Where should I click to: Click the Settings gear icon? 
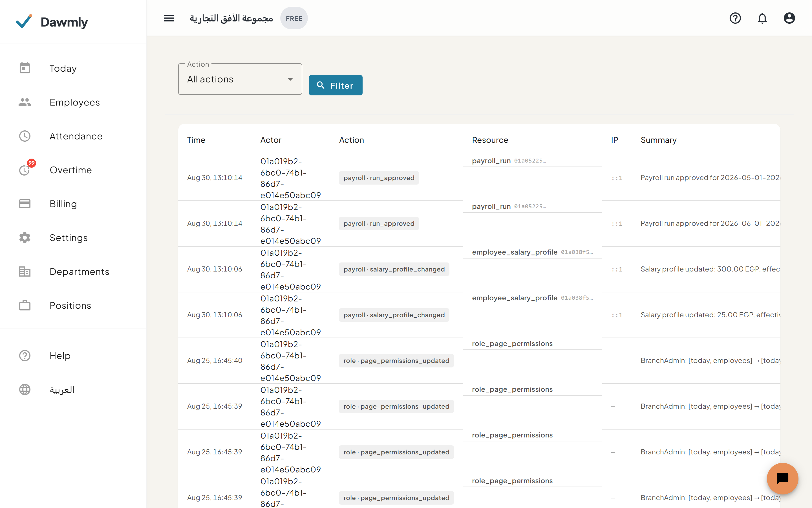click(25, 238)
